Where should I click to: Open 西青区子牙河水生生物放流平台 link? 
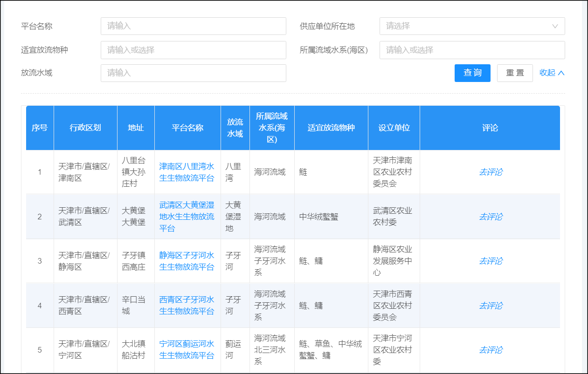tap(187, 306)
